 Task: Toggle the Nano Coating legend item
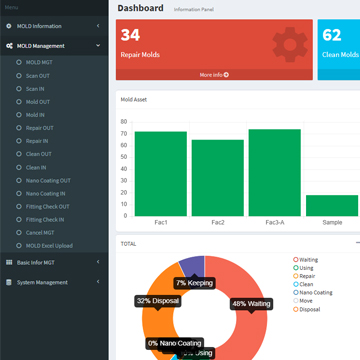click(x=313, y=292)
